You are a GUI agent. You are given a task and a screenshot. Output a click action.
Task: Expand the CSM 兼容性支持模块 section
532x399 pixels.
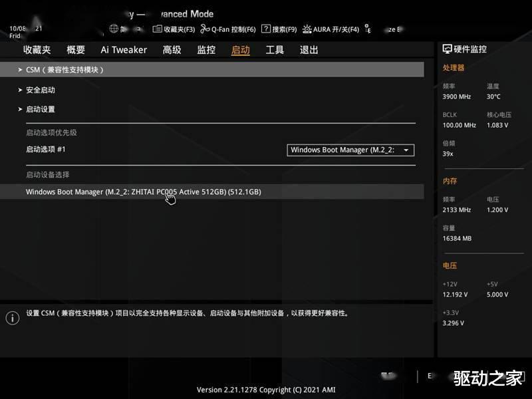click(x=66, y=68)
